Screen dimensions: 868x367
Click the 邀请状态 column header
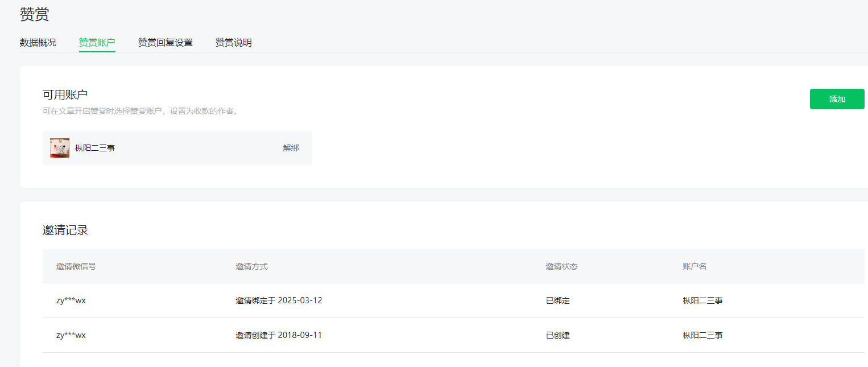point(561,266)
